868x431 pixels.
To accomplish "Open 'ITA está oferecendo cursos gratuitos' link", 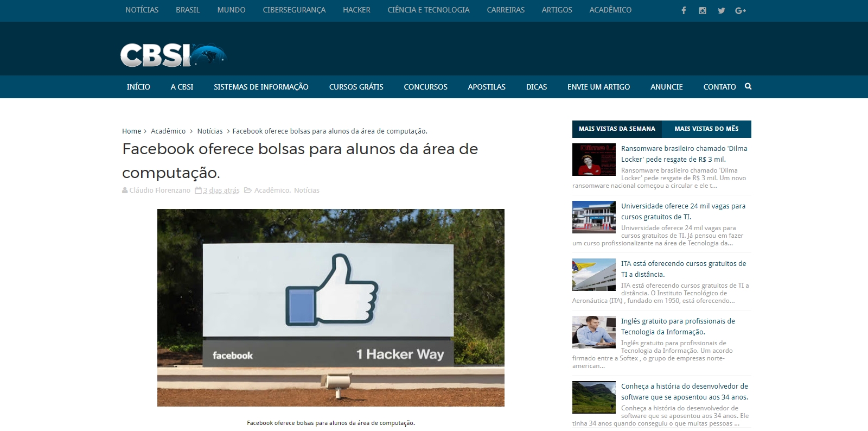I will [x=684, y=269].
